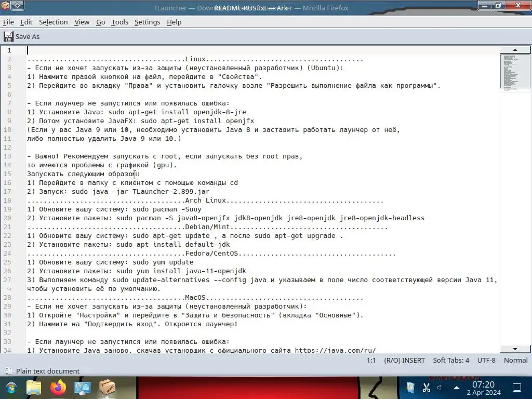Open the Settings menu

pos(147,22)
